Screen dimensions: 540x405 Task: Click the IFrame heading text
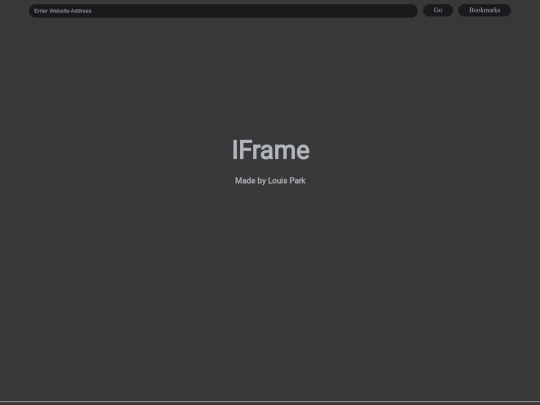270,150
